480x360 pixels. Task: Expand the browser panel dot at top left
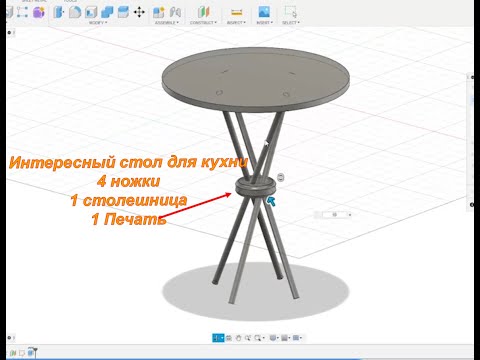click(10, 33)
